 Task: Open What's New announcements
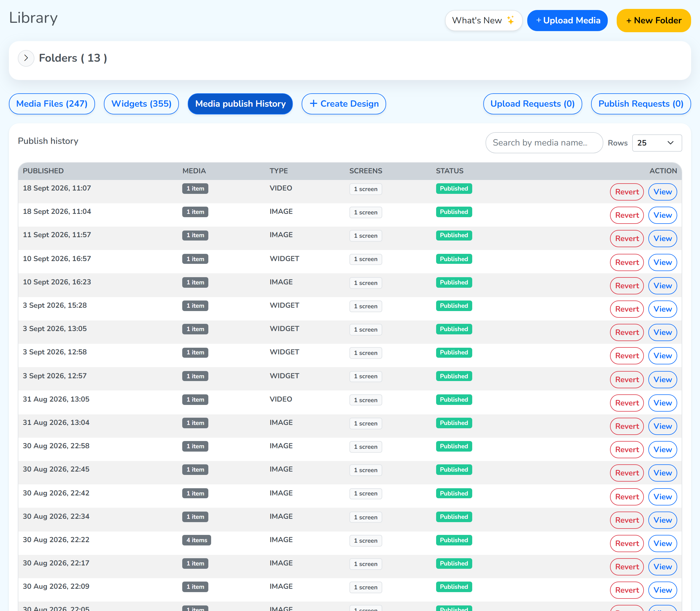tap(483, 21)
